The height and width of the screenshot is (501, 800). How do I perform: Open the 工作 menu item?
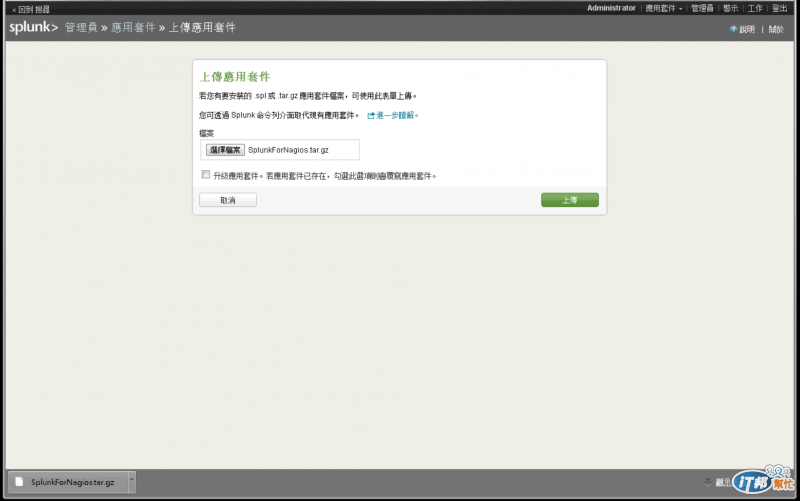755,8
